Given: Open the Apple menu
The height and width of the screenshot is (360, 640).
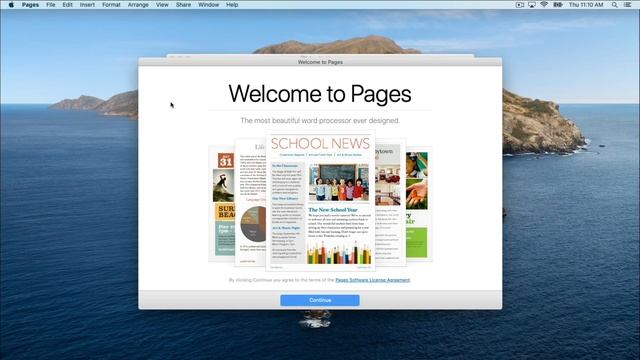Looking at the screenshot, I should pyautogui.click(x=11, y=5).
